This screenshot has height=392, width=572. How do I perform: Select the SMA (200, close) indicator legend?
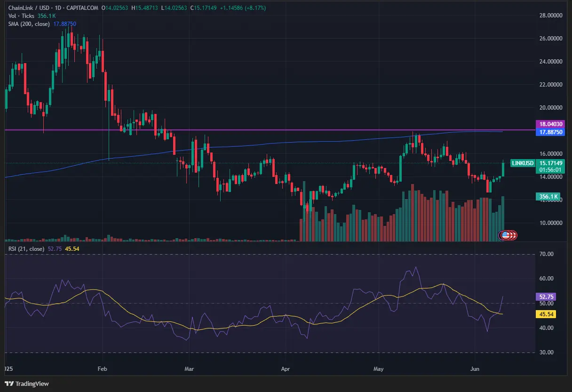(x=29, y=24)
